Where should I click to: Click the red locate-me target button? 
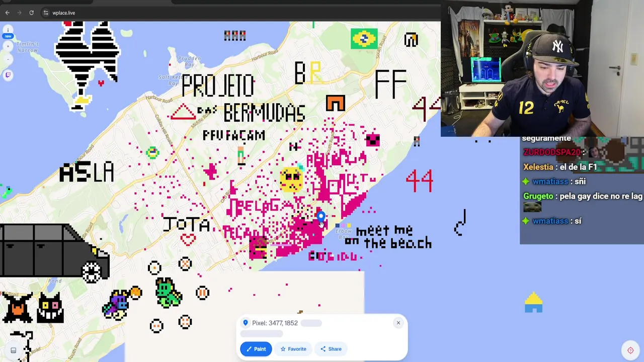(x=630, y=350)
